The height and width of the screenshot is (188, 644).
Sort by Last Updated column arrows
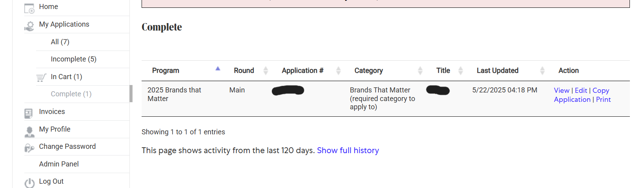pyautogui.click(x=542, y=70)
